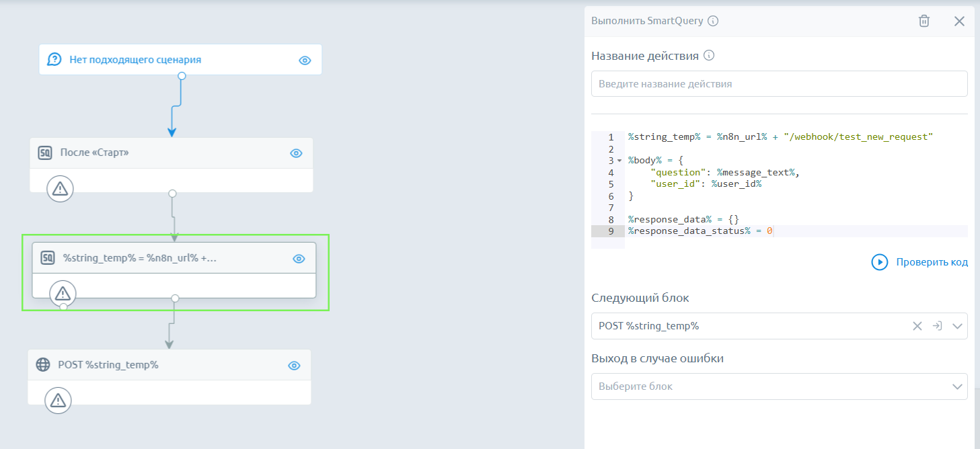
Task: Collapse code fold arrow on line 3
Action: [x=619, y=161]
